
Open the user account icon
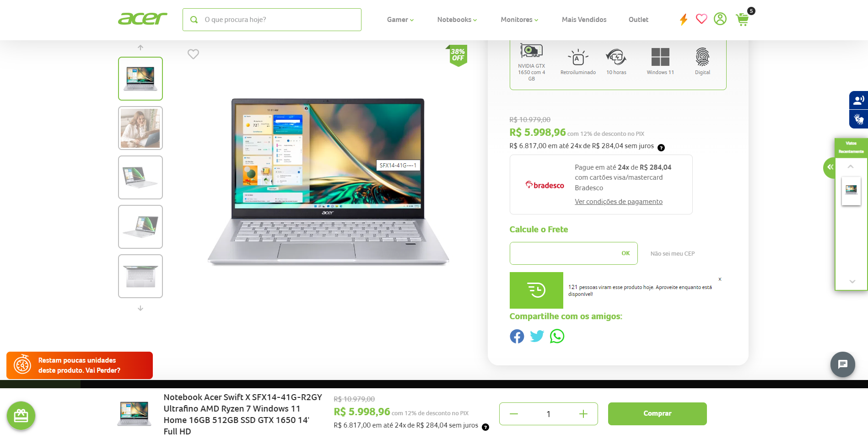720,19
